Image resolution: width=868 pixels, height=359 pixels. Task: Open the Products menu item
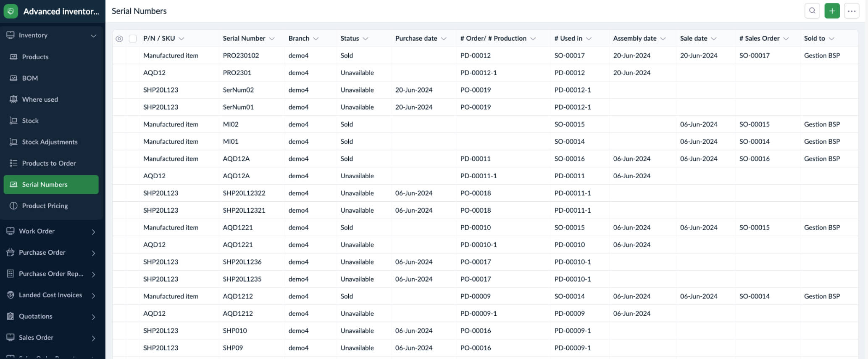35,57
